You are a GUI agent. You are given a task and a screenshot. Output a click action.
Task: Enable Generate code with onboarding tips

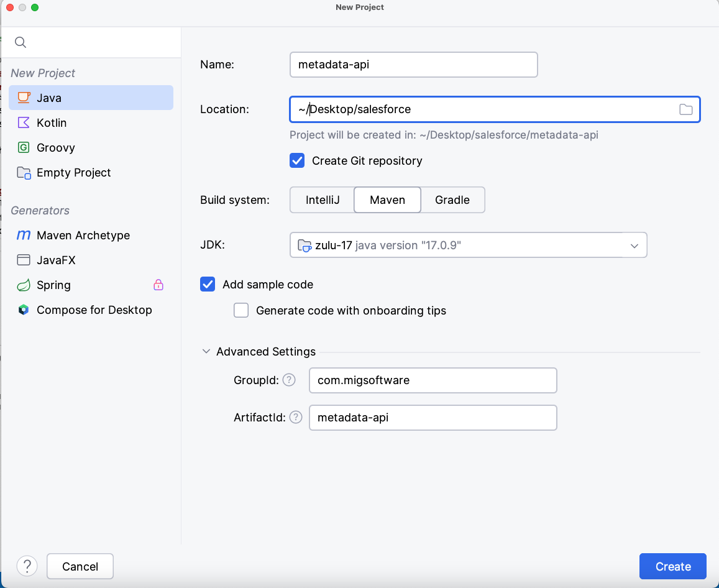(241, 311)
